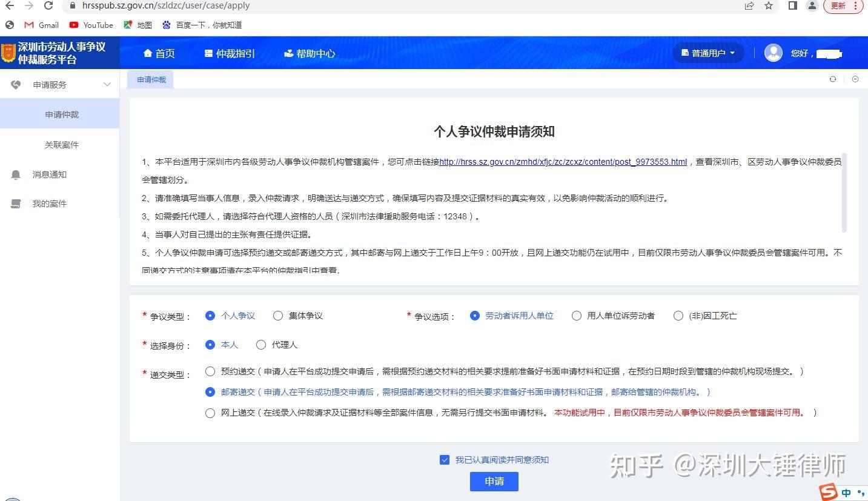
Task: Uncheck the 我已认真阅读并同意须知 checkbox
Action: click(445, 460)
